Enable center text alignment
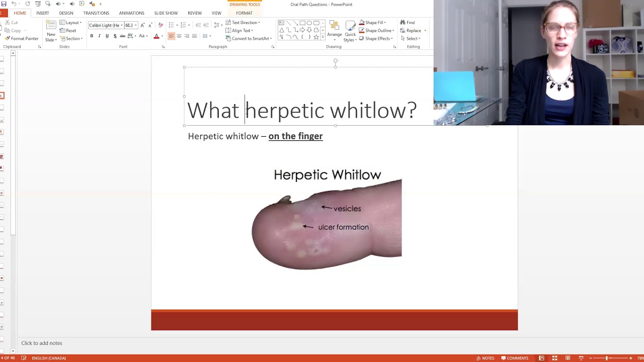This screenshot has width=644, height=362. 179,36
